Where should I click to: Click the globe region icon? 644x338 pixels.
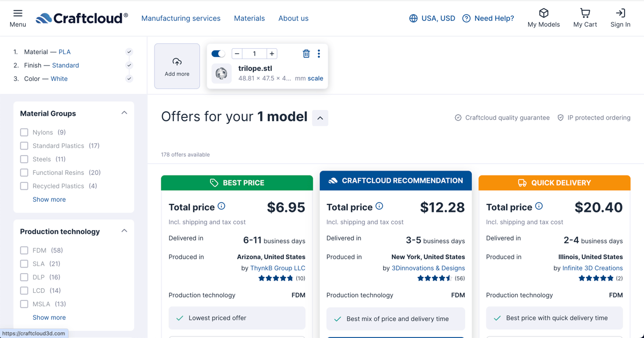pos(413,18)
